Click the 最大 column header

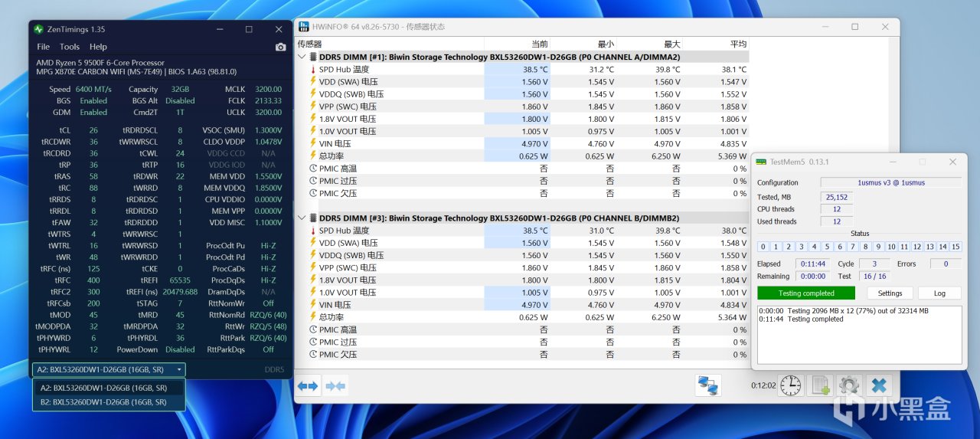coord(671,44)
